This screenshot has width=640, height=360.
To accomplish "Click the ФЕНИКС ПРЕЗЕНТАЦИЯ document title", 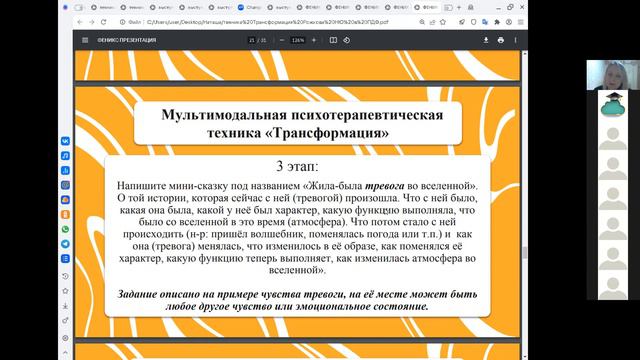I will click(127, 40).
